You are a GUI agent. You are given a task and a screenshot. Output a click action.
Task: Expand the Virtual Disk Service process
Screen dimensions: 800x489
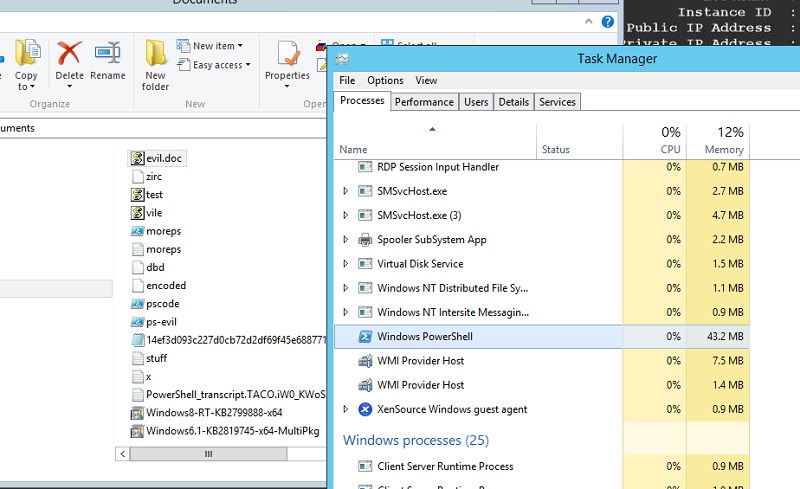[346, 264]
